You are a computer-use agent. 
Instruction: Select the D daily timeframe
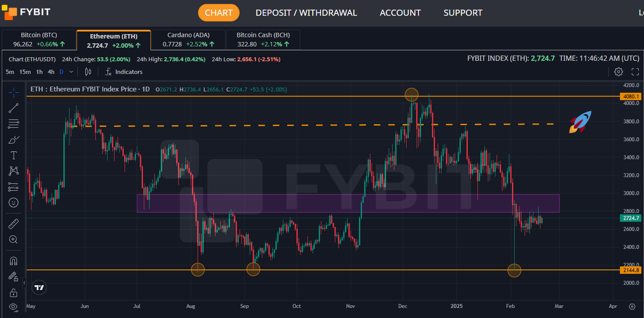61,71
